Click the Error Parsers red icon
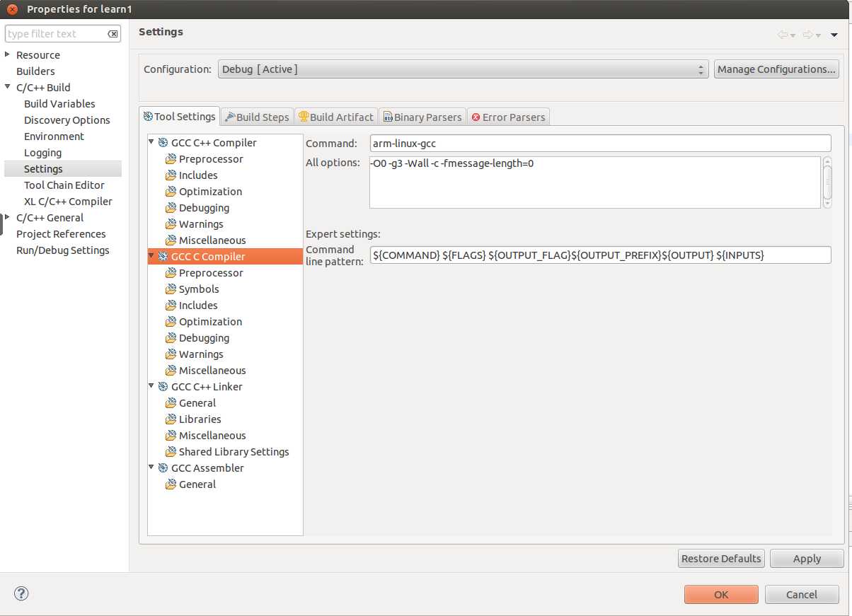 click(476, 117)
